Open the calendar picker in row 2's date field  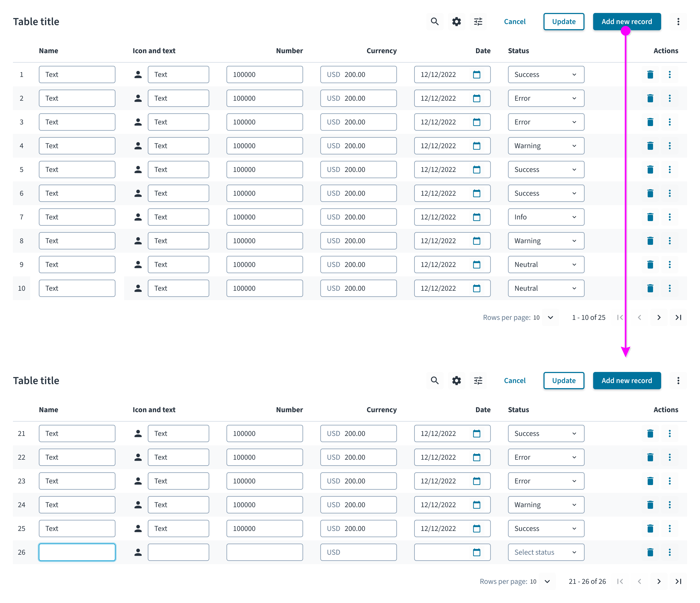pyautogui.click(x=476, y=98)
